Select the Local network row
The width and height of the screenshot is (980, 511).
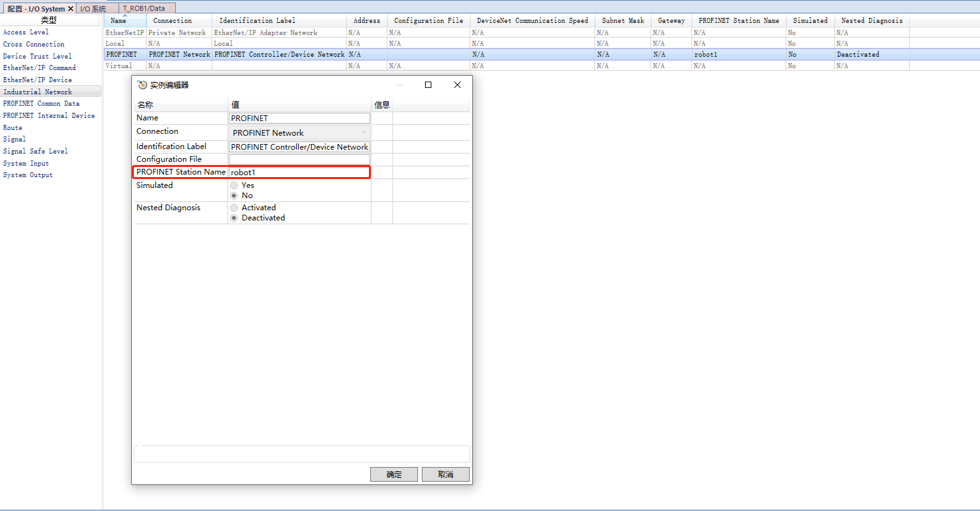(x=542, y=43)
